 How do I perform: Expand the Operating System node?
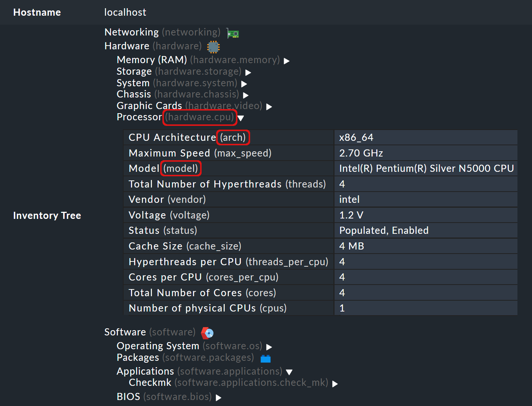tap(269, 347)
